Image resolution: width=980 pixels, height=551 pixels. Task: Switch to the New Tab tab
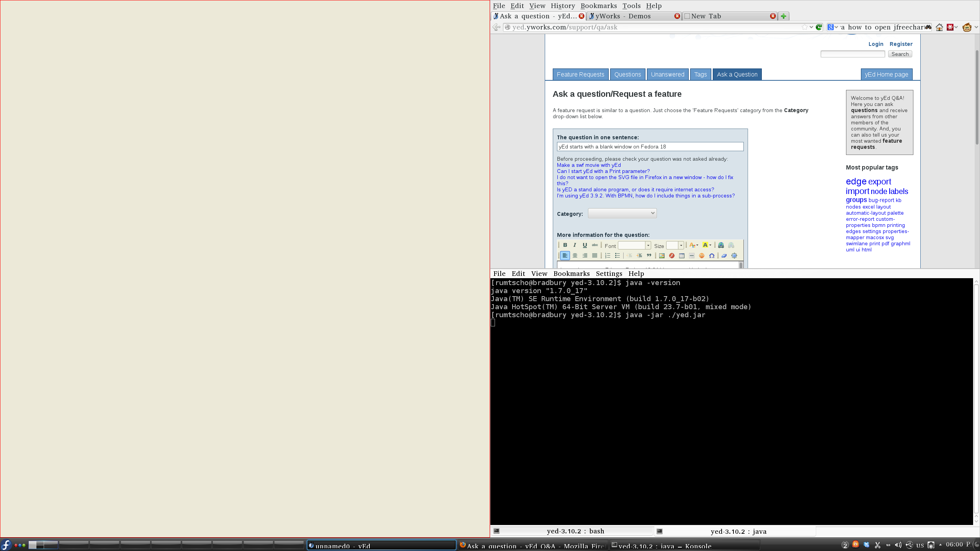(730, 16)
